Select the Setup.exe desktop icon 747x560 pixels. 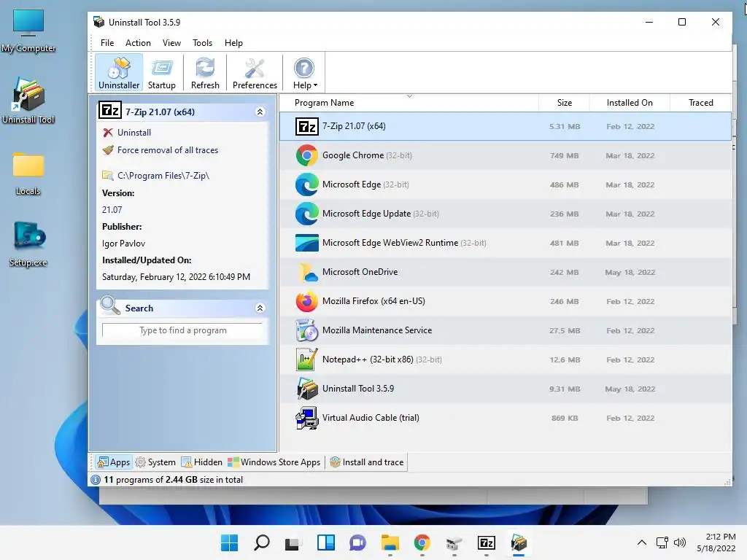click(x=28, y=245)
